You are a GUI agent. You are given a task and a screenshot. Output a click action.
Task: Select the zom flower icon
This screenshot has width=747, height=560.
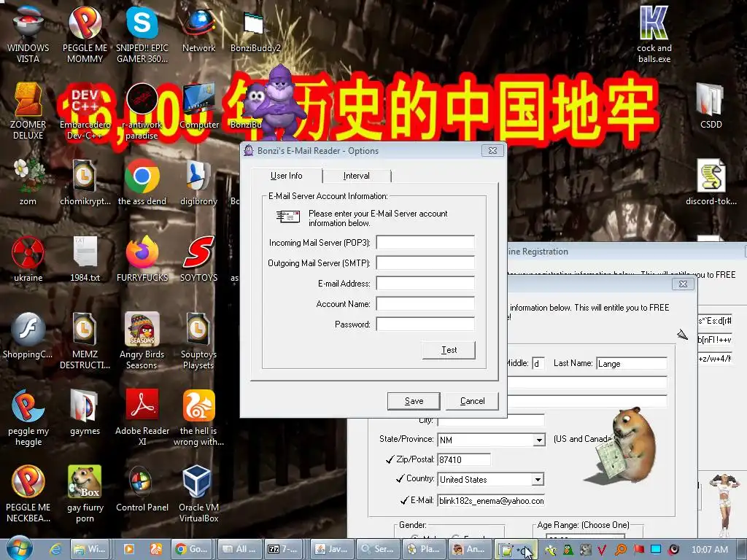(x=28, y=183)
